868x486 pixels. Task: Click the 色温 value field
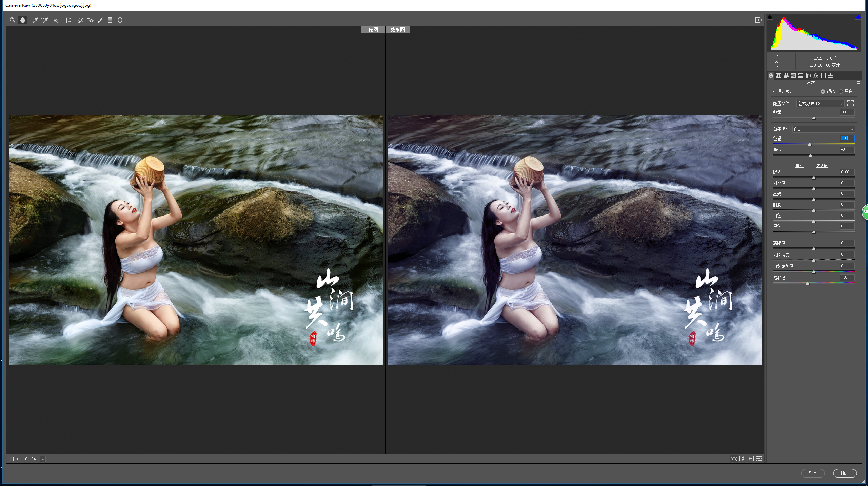847,138
